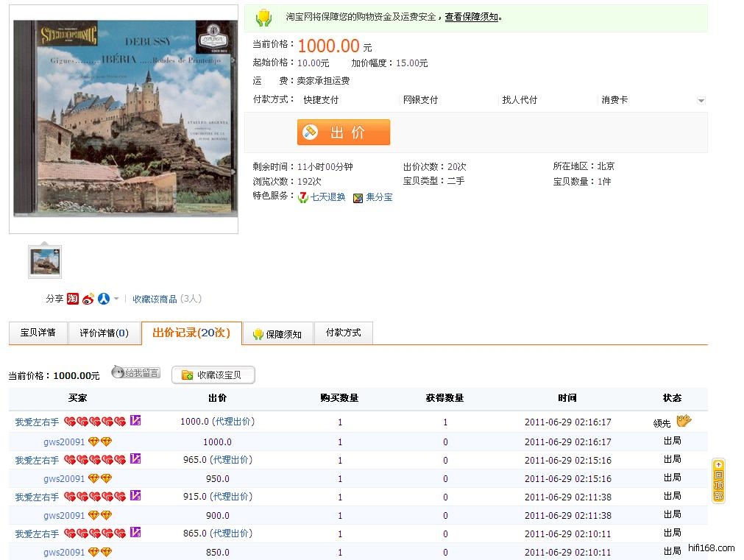744x560 pixels.
Task: Share item to Sina Weibo
Action: pos(88,299)
